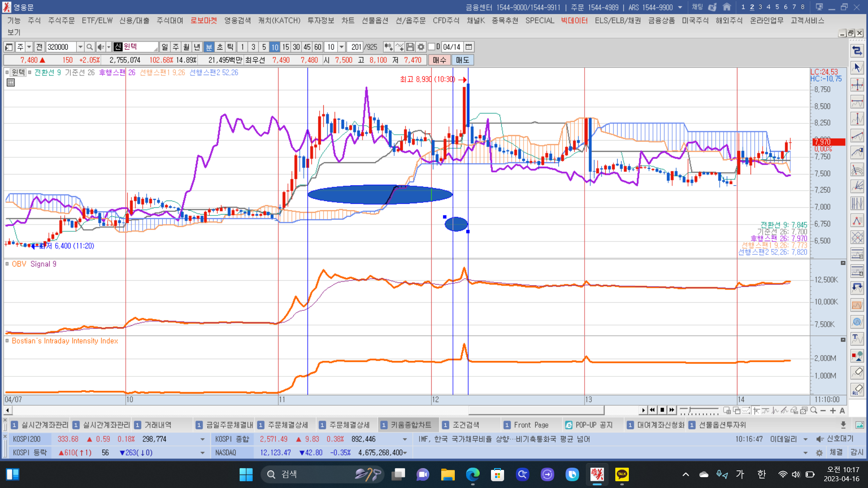Open chart settings gear icon in toolbar
868x488 pixels.
[x=421, y=47]
